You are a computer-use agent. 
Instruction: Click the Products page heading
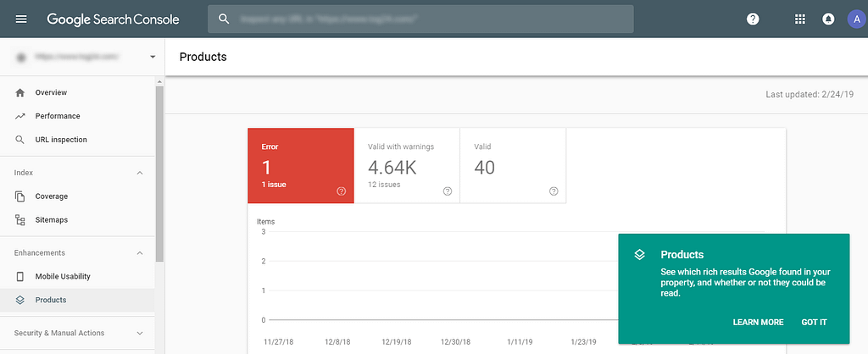(203, 57)
